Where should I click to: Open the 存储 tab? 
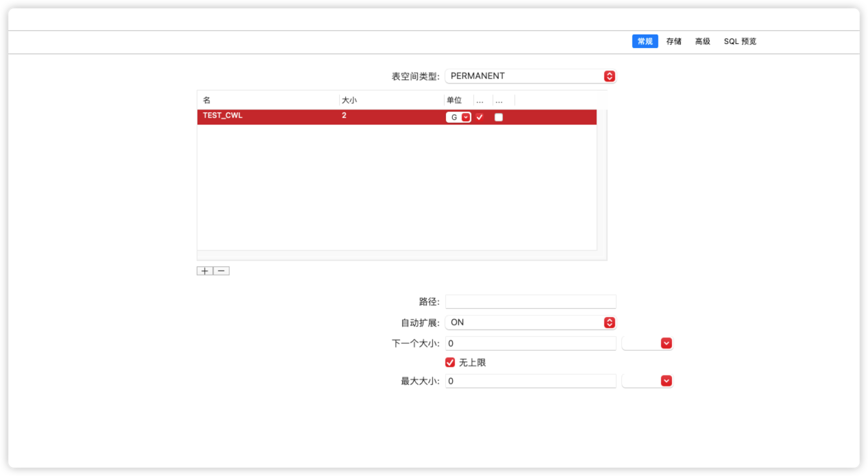pyautogui.click(x=674, y=41)
